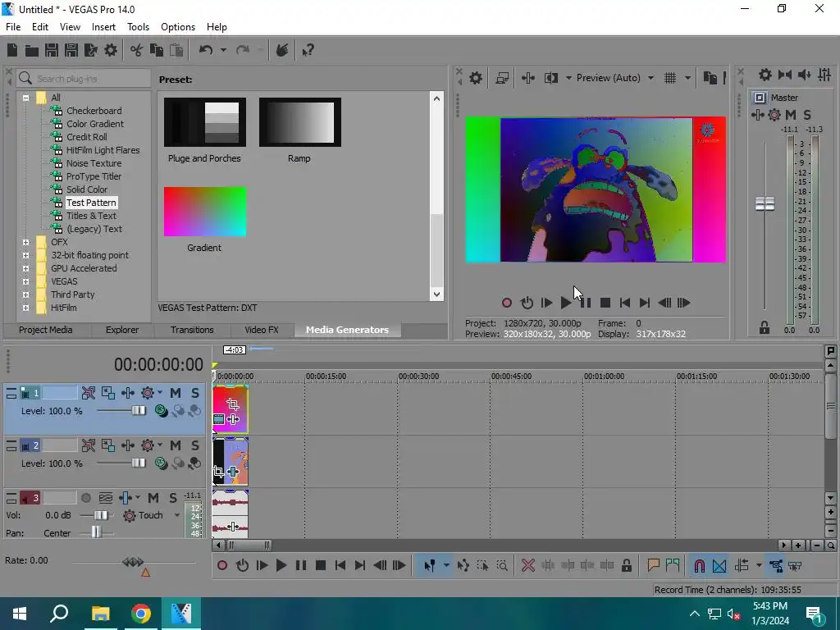
Task: Collapse the All plug-ins folder
Action: [x=25, y=98]
